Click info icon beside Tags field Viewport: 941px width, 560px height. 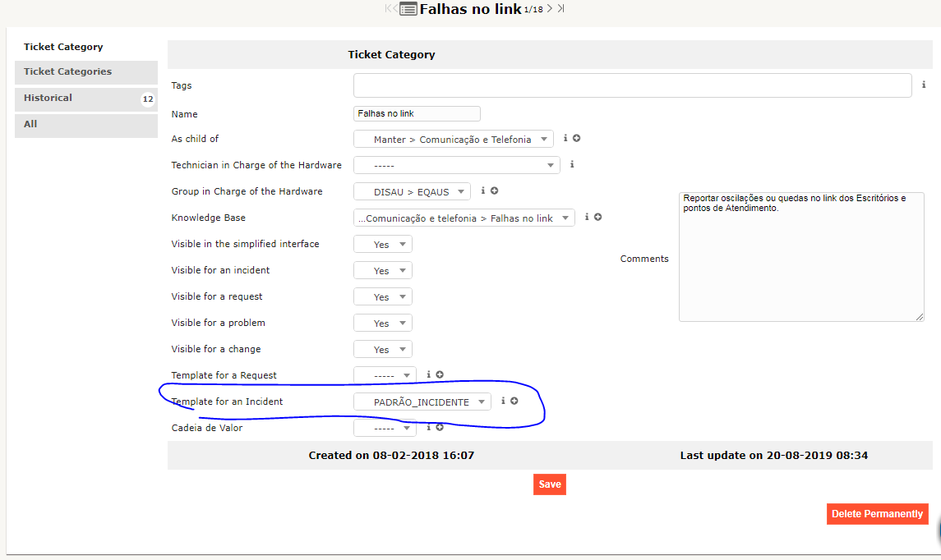924,85
